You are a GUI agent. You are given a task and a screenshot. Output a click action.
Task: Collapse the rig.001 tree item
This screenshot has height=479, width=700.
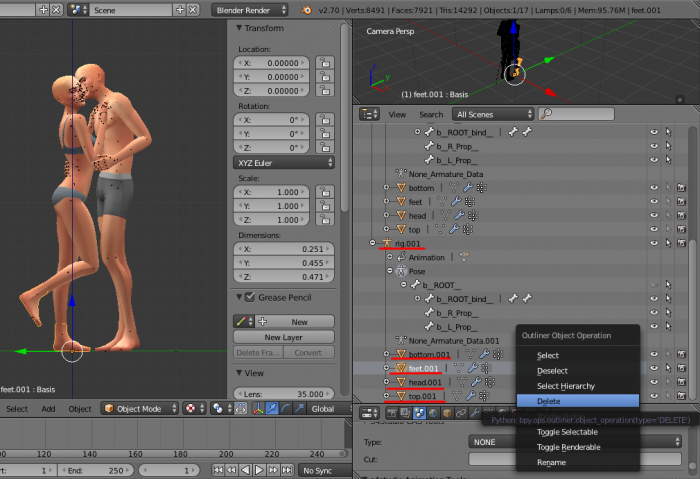(x=372, y=243)
